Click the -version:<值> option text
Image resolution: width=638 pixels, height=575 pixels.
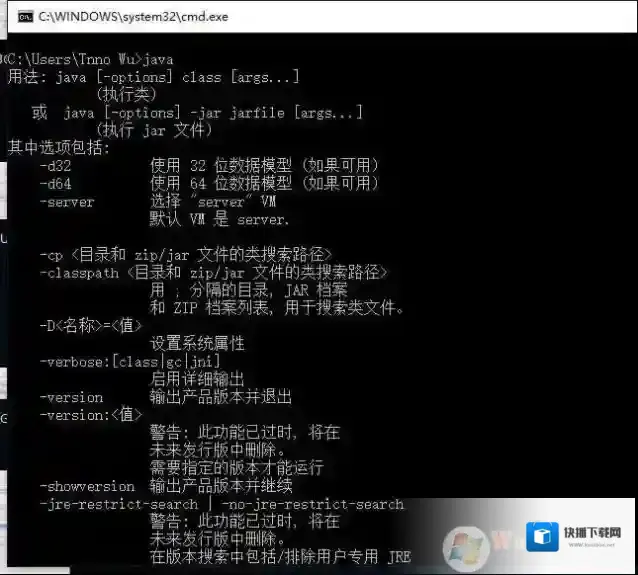pyautogui.click(x=91, y=414)
